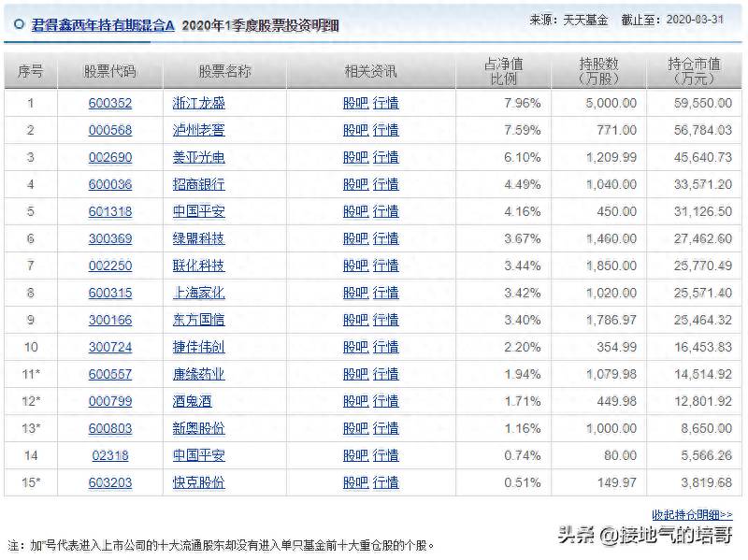Open 行情 link in 泸州老窖 row
The width and height of the screenshot is (748, 560).
pyautogui.click(x=385, y=130)
